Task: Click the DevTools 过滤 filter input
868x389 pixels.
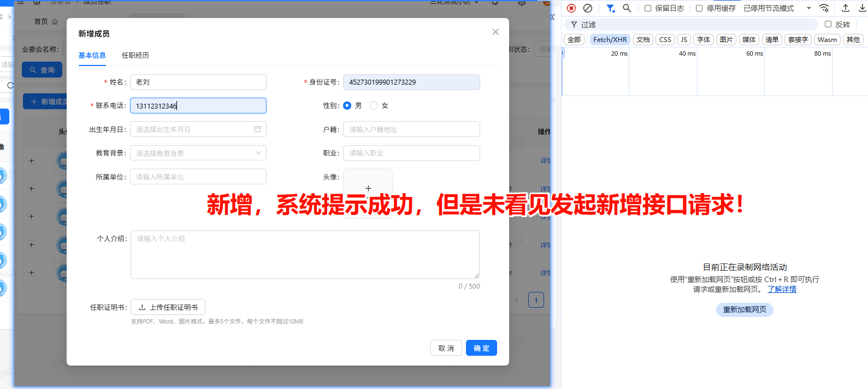Action: (x=691, y=25)
